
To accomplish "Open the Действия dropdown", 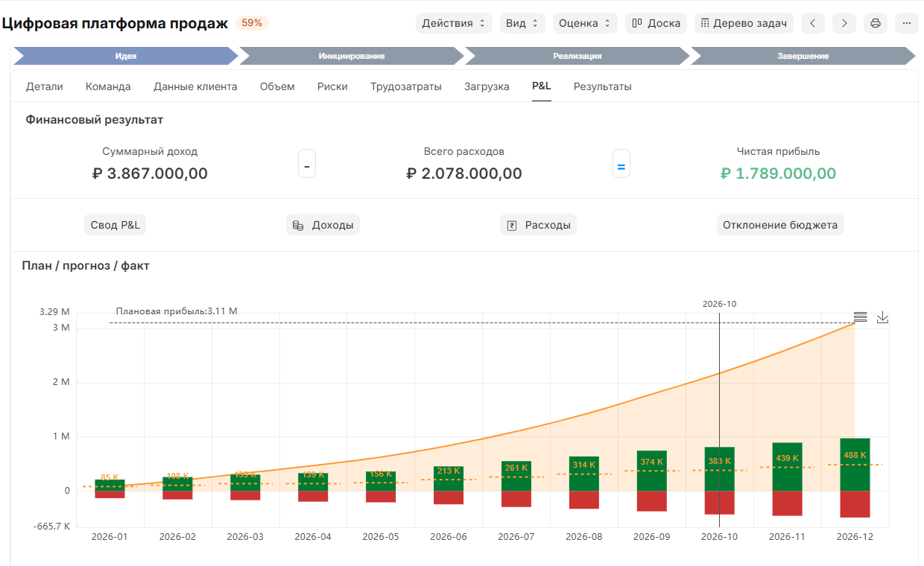I will 454,23.
